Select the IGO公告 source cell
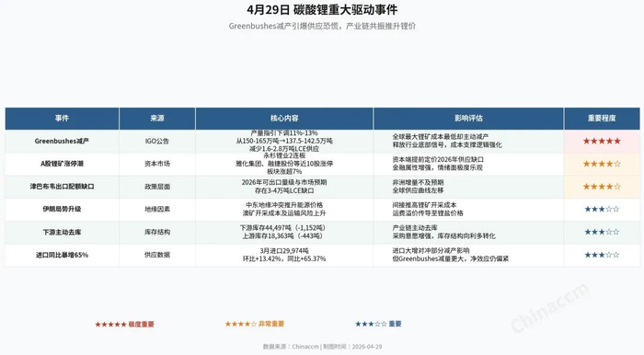 pos(157,142)
